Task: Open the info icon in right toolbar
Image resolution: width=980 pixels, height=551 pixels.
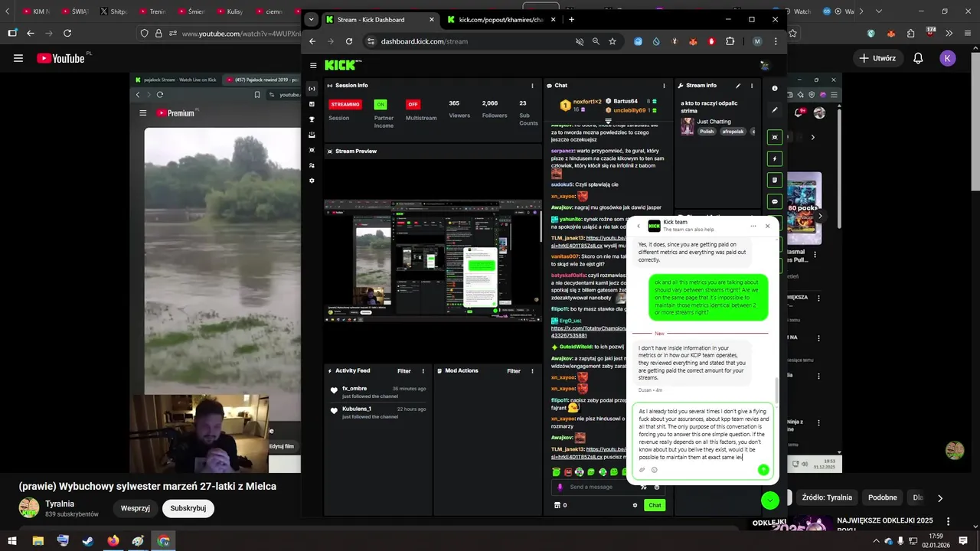Action: (775, 89)
